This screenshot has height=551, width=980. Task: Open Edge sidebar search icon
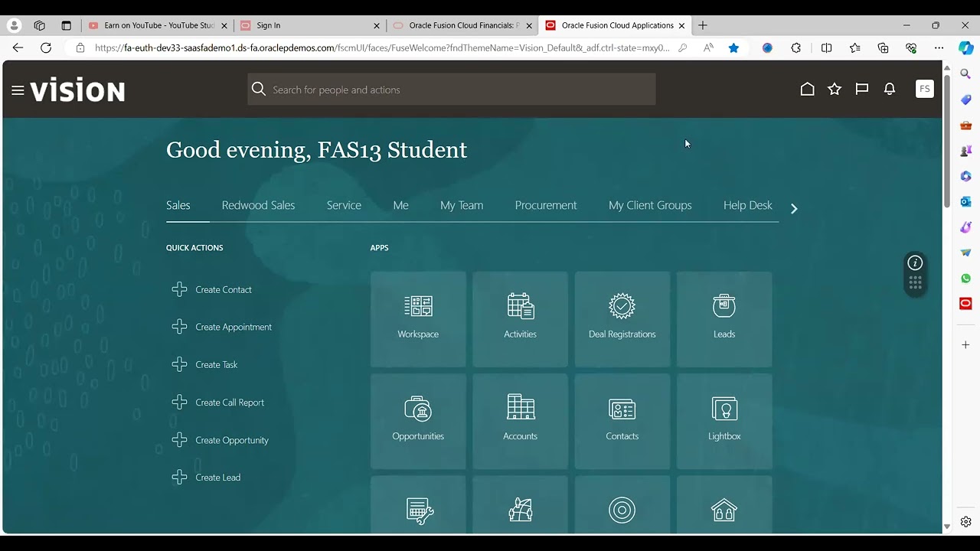965,74
